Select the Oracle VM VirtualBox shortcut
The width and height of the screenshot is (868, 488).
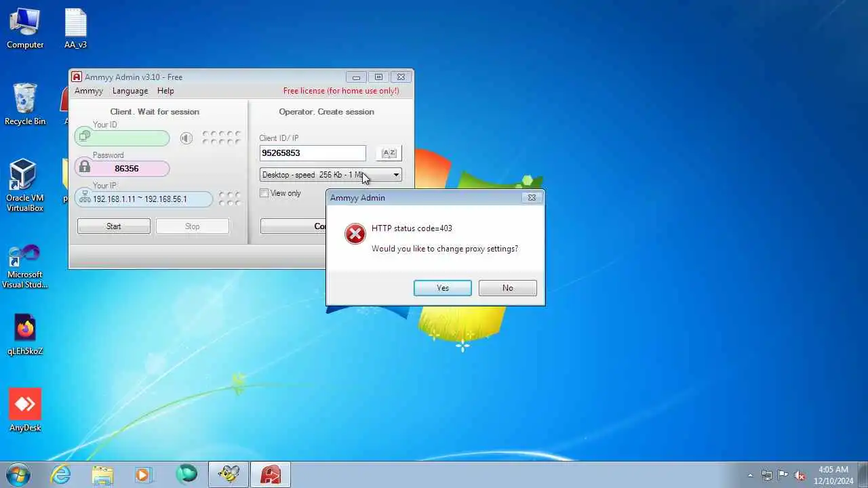(25, 186)
